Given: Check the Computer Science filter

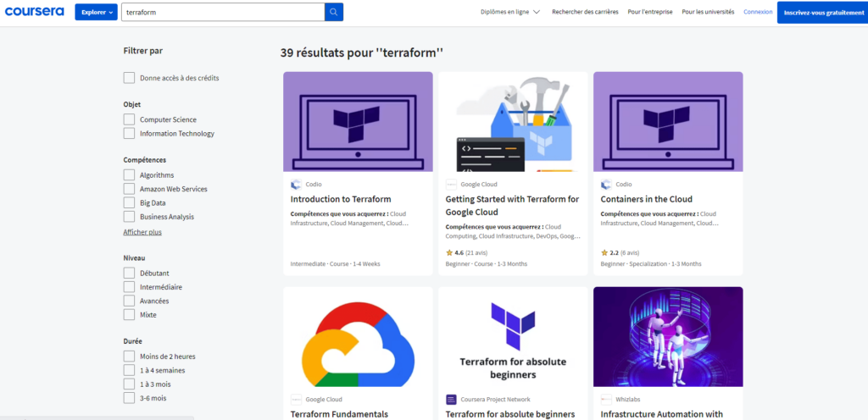Looking at the screenshot, I should pos(129,119).
